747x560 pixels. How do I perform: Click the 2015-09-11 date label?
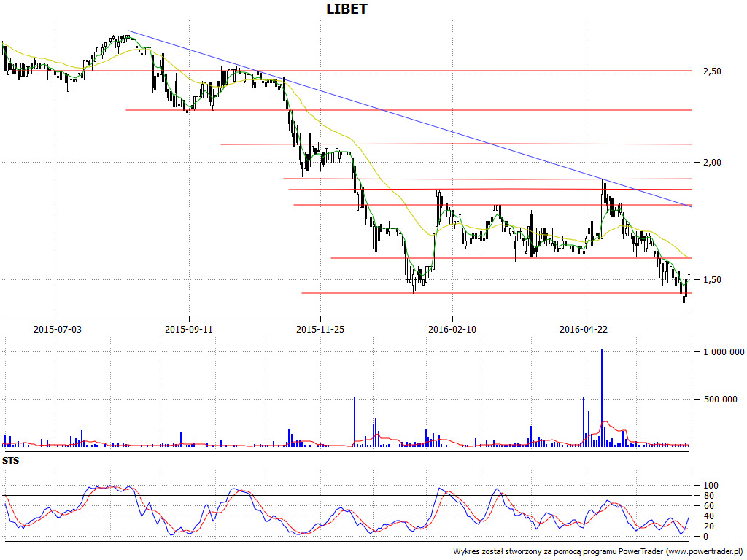189,329
